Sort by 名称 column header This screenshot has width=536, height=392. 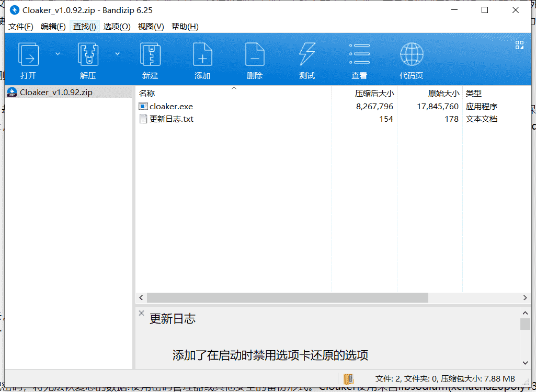[234, 93]
